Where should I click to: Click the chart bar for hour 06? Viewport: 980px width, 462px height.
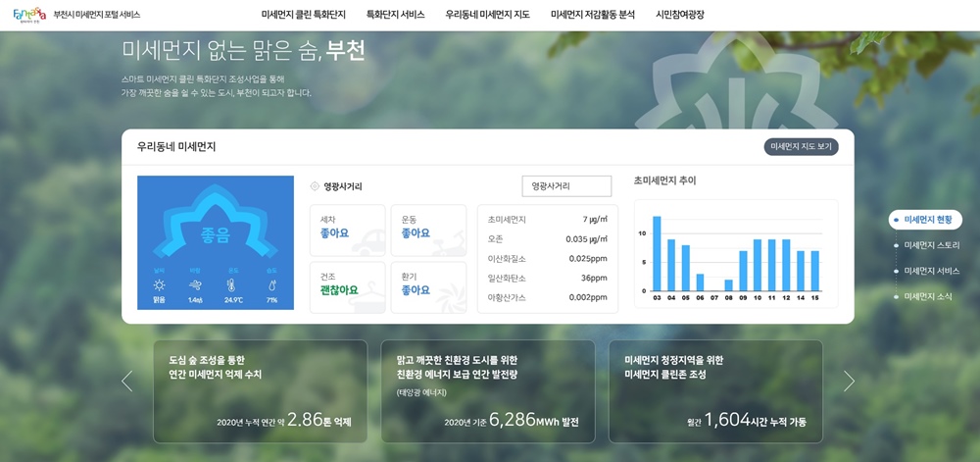(x=700, y=282)
